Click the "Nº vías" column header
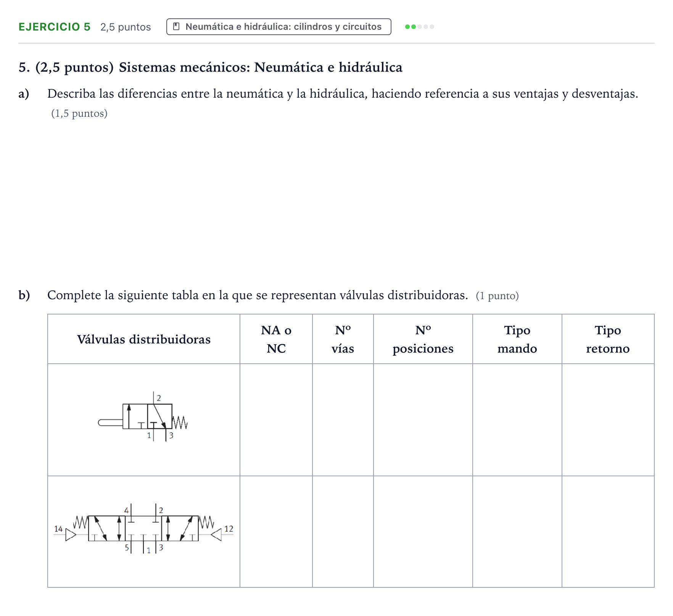This screenshot has width=673, height=616. coord(343,339)
